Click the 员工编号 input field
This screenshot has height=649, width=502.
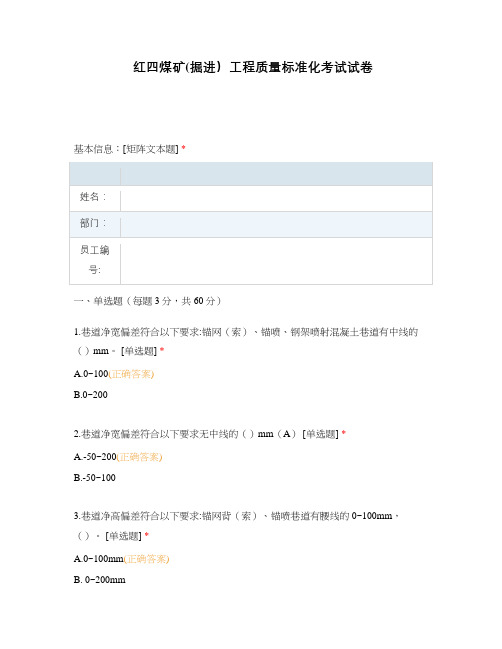tap(276, 261)
